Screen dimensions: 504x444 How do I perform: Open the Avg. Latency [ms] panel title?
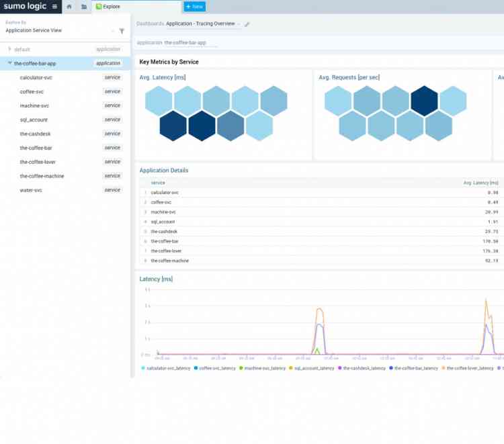pyautogui.click(x=163, y=77)
